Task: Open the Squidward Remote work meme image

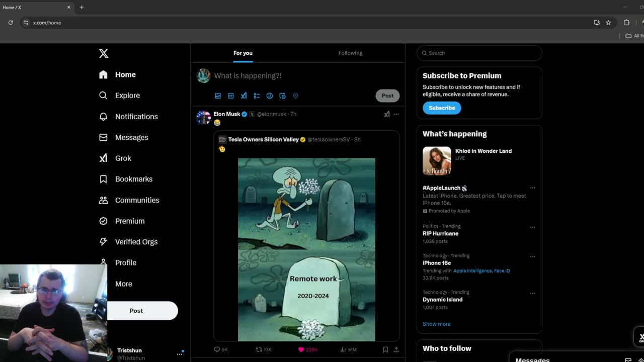Action: (306, 249)
